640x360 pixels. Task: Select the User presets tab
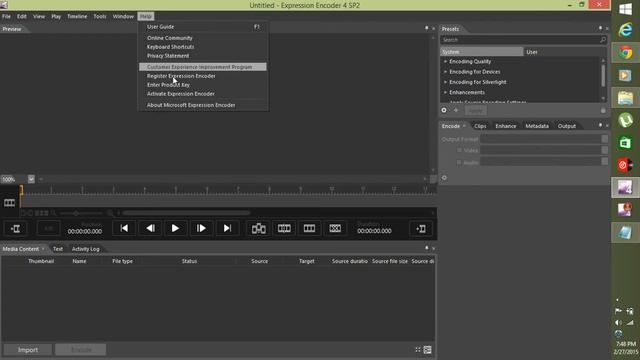[x=531, y=52]
